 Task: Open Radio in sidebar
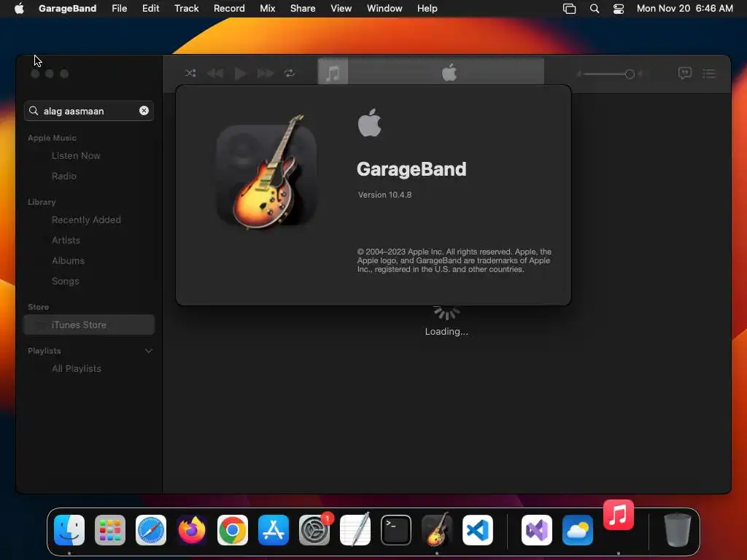(64, 176)
